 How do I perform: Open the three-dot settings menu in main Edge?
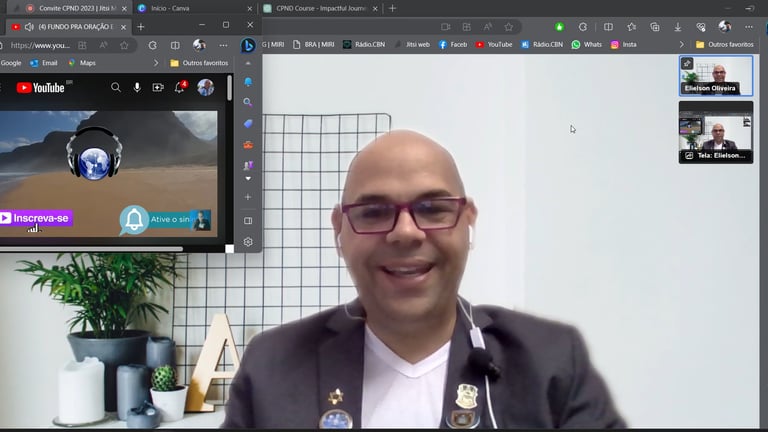pos(749,27)
